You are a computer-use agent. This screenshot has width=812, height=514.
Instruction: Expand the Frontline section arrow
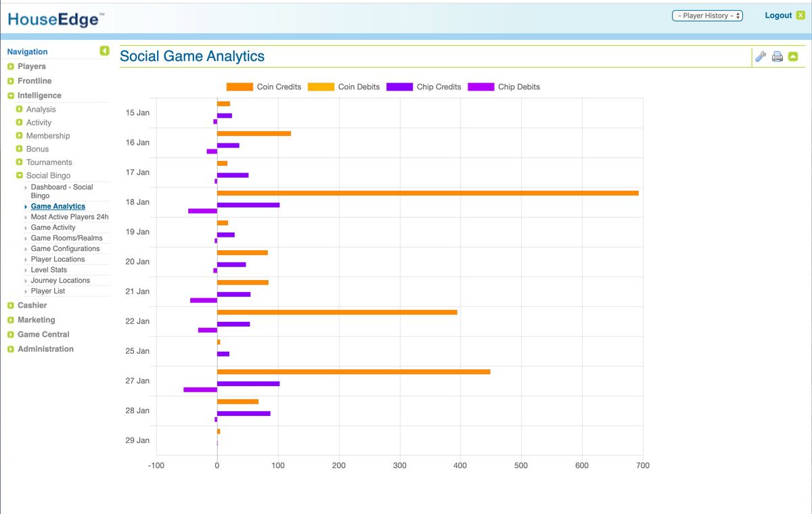click(11, 81)
